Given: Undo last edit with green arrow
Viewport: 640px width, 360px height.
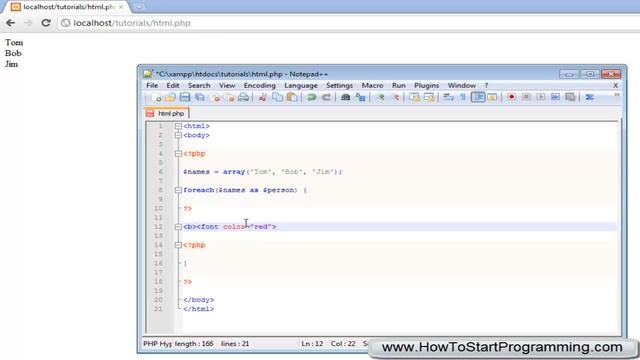Looking at the screenshot, I should point(311,97).
